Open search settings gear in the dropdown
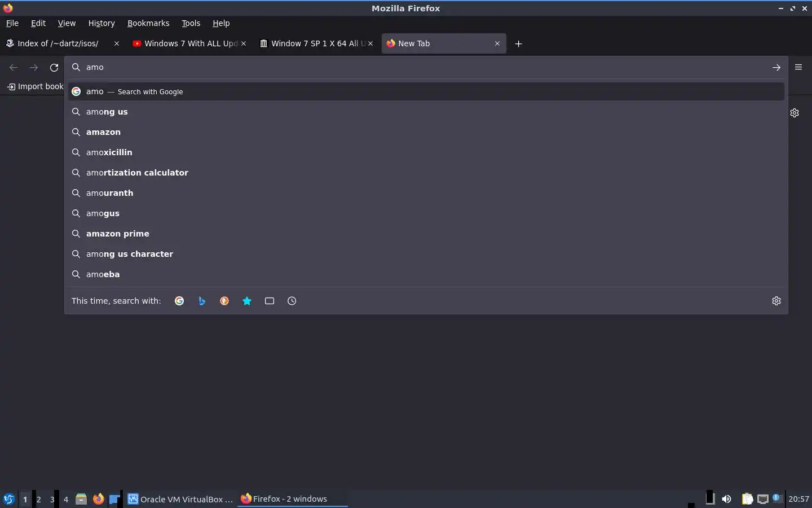Viewport: 812px width, 508px height. pos(776,301)
